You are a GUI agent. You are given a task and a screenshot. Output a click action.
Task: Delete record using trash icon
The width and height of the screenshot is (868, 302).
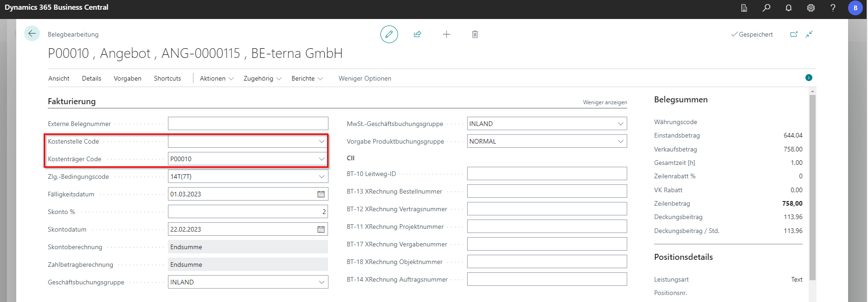coord(475,34)
